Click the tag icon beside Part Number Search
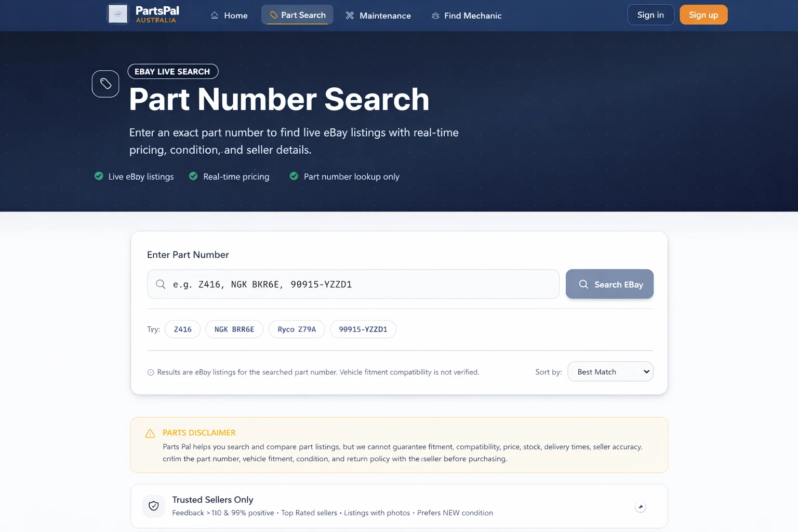 (105, 84)
